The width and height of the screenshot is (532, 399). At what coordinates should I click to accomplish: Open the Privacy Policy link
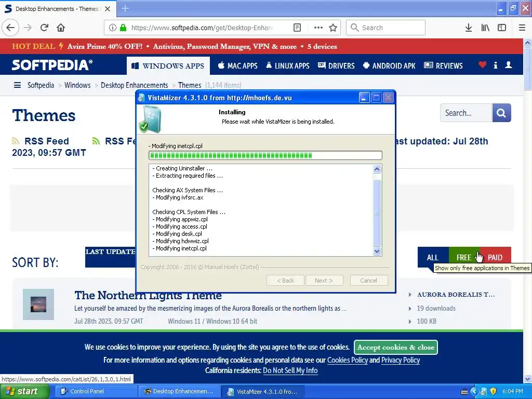coord(401,360)
